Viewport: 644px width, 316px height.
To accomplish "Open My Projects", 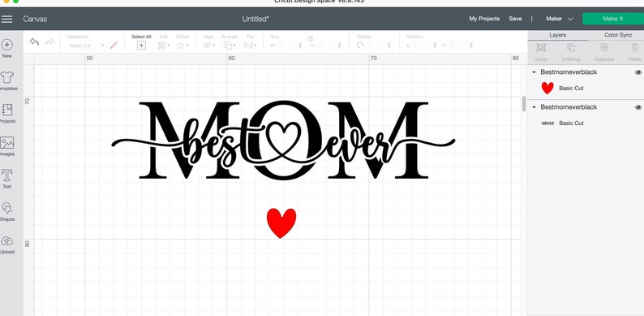I will pyautogui.click(x=484, y=19).
